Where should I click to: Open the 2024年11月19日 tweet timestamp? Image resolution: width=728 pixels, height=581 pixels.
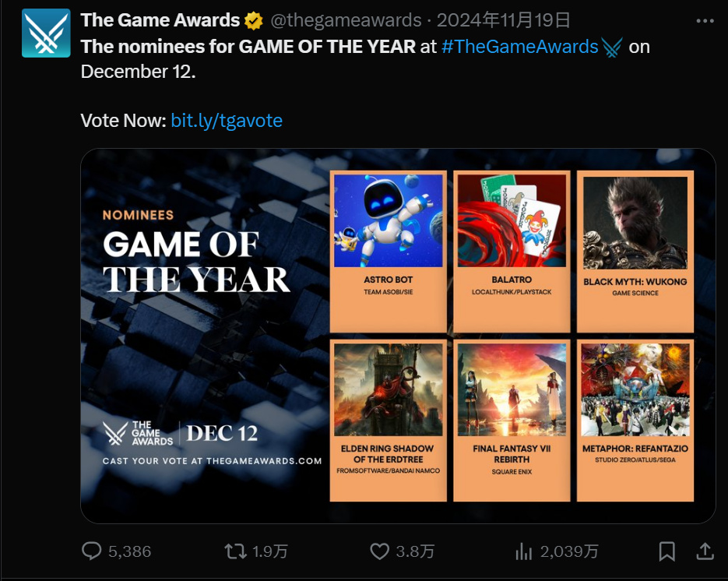(x=503, y=20)
